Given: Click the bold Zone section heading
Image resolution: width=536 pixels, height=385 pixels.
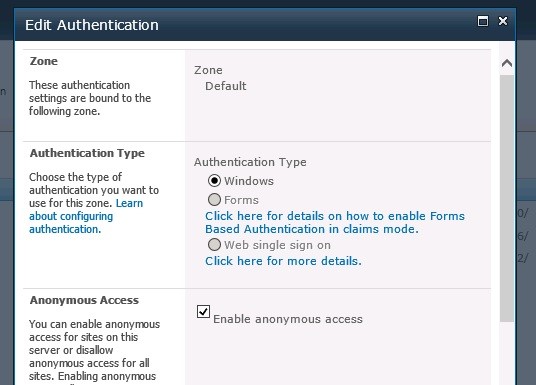Looking at the screenshot, I should pyautogui.click(x=44, y=61).
